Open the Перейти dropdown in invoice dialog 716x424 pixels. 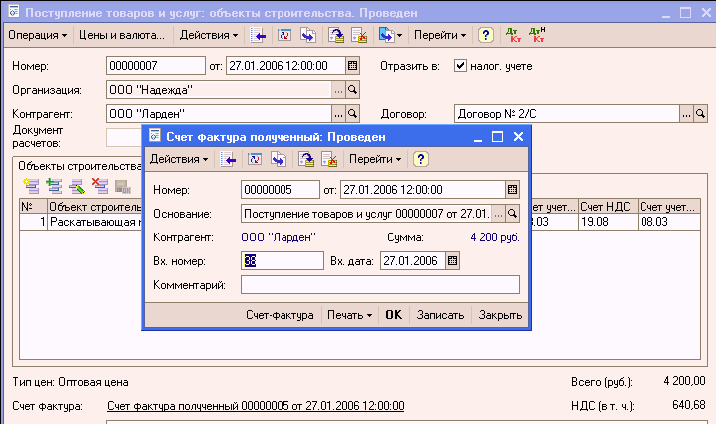coord(377,159)
